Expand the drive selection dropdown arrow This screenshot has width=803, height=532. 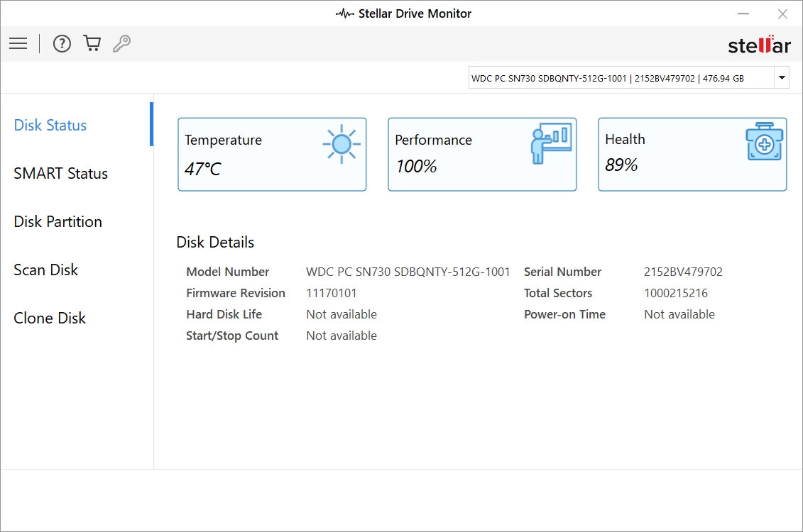click(782, 78)
